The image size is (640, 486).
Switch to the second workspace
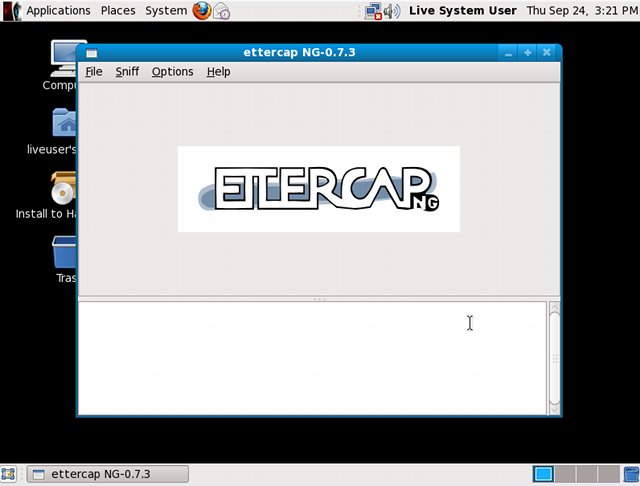[x=565, y=475]
